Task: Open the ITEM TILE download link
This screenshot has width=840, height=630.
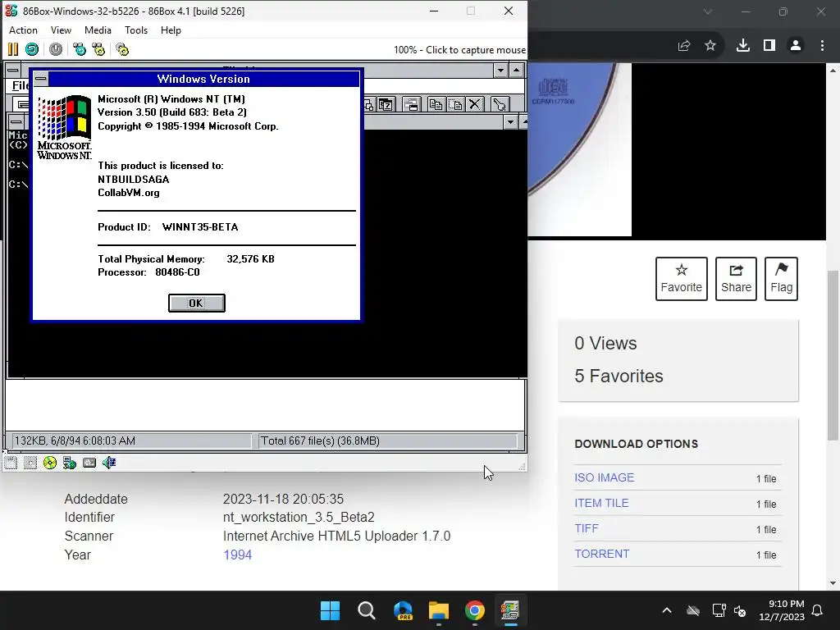Action: (601, 503)
